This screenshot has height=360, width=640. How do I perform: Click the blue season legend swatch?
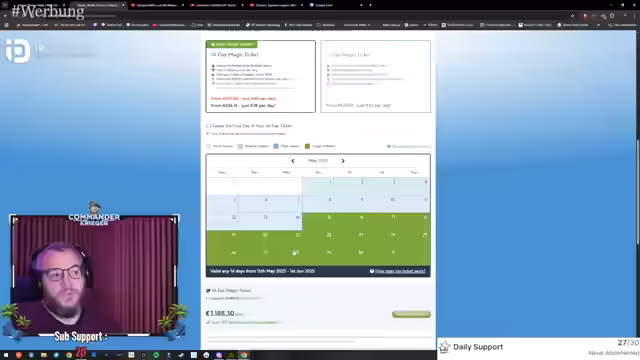click(276, 146)
